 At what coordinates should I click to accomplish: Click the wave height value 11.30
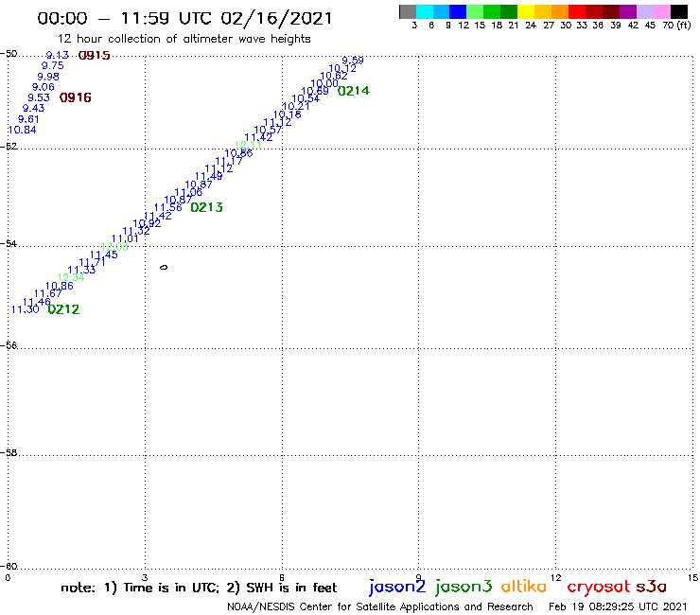tap(25, 309)
